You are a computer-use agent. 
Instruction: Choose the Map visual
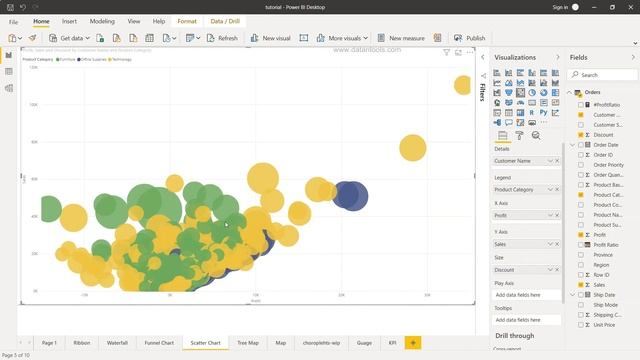(497, 103)
